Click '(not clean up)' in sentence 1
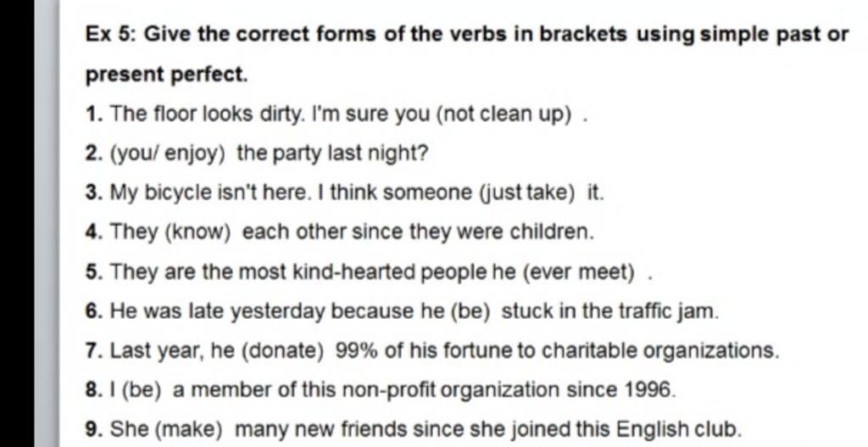The image size is (868, 447). (504, 115)
